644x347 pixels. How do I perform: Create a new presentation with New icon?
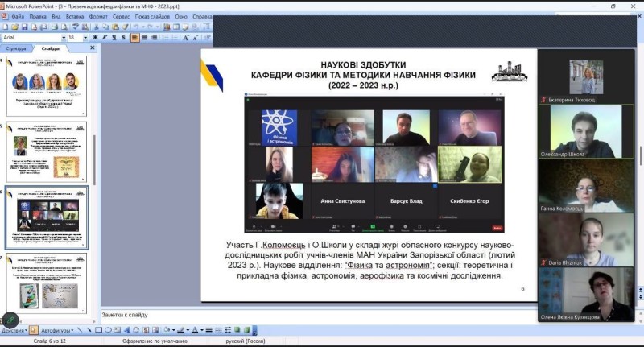6,27
